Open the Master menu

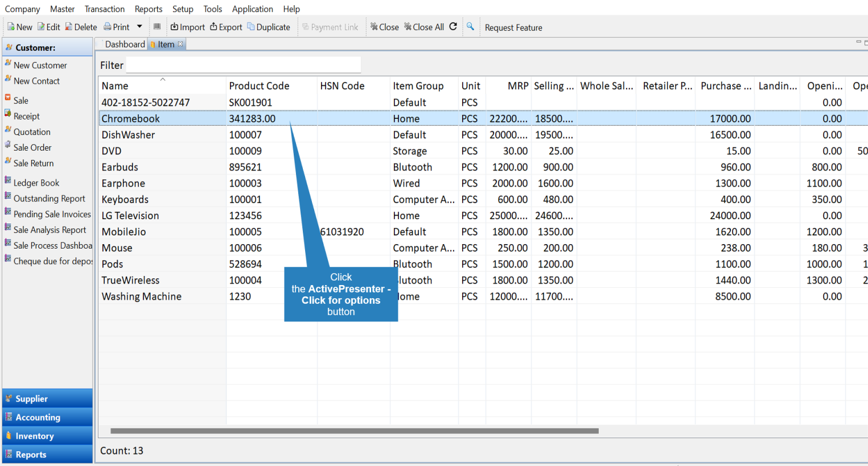(62, 9)
